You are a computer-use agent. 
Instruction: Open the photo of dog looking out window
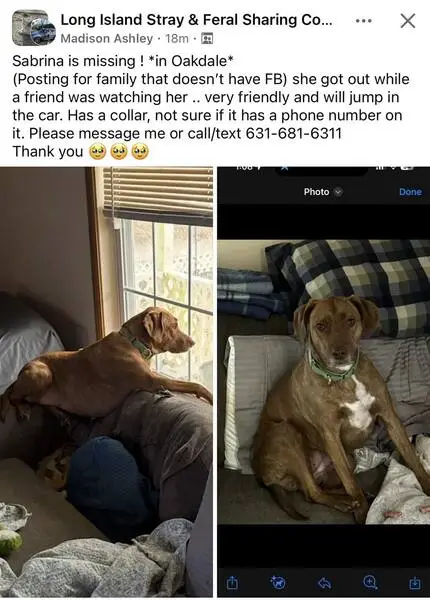tap(106, 382)
